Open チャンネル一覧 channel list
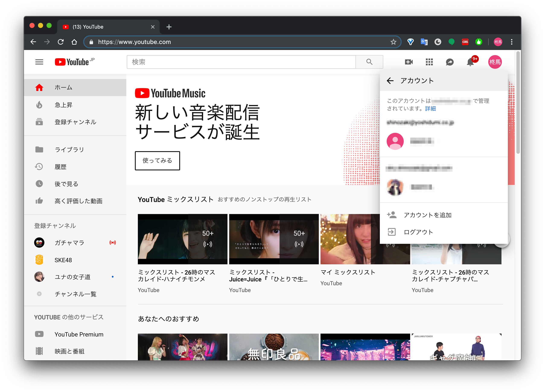The image size is (545, 392). (75, 294)
